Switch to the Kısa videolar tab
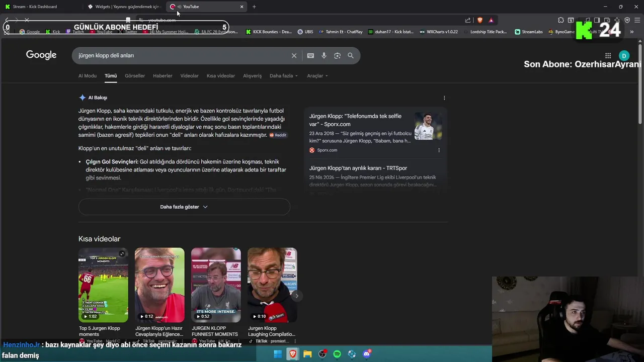The image size is (644, 362). tap(221, 76)
